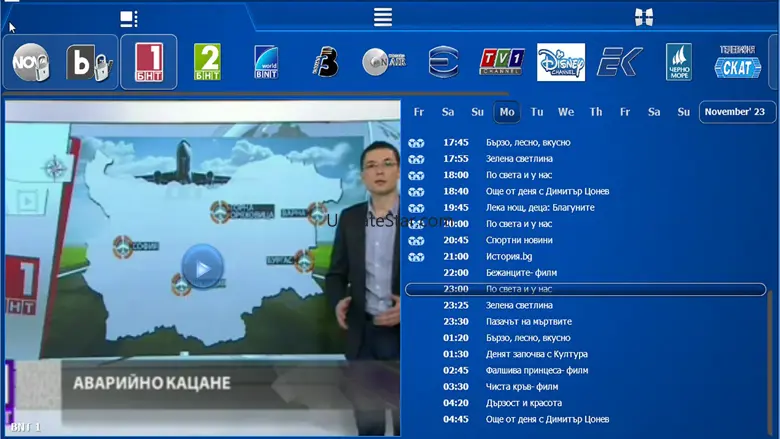Play the video with center play button

202,266
